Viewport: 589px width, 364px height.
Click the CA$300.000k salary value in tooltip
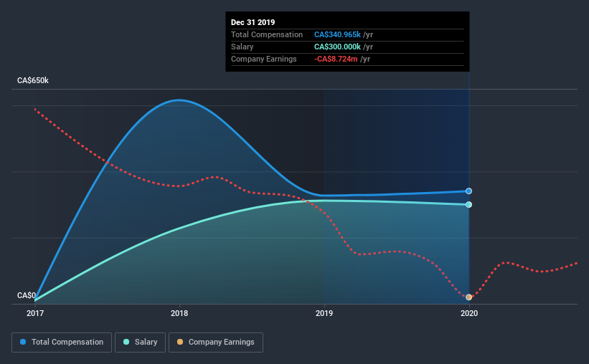pyautogui.click(x=337, y=47)
